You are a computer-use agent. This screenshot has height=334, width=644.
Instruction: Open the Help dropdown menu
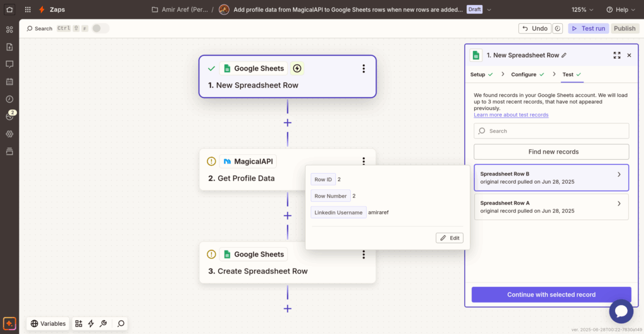[x=621, y=9]
